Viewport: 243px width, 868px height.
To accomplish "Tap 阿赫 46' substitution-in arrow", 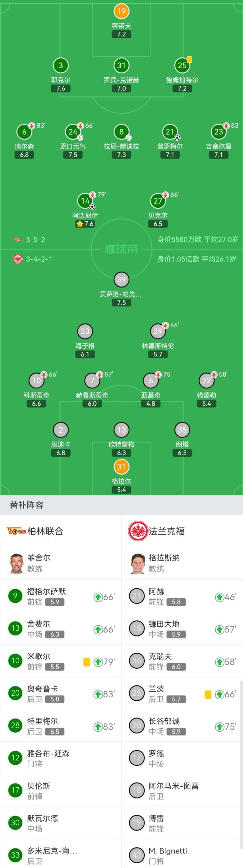I will click(x=220, y=597).
